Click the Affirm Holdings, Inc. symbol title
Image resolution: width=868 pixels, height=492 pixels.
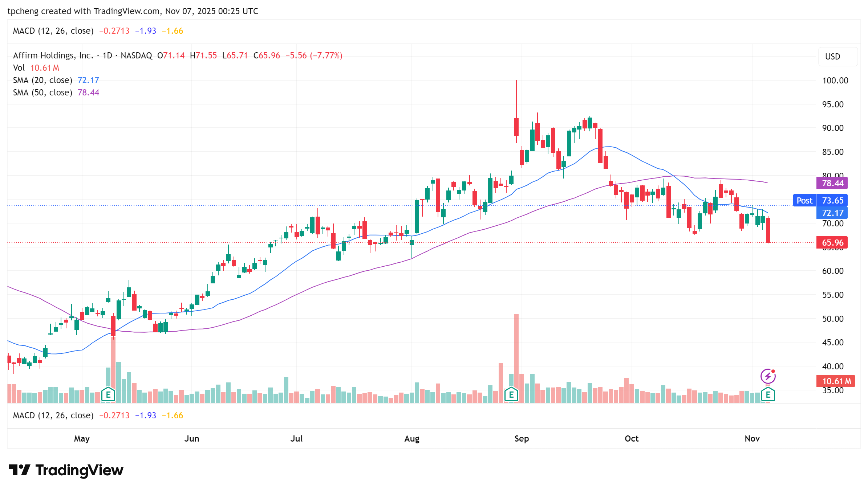point(53,56)
